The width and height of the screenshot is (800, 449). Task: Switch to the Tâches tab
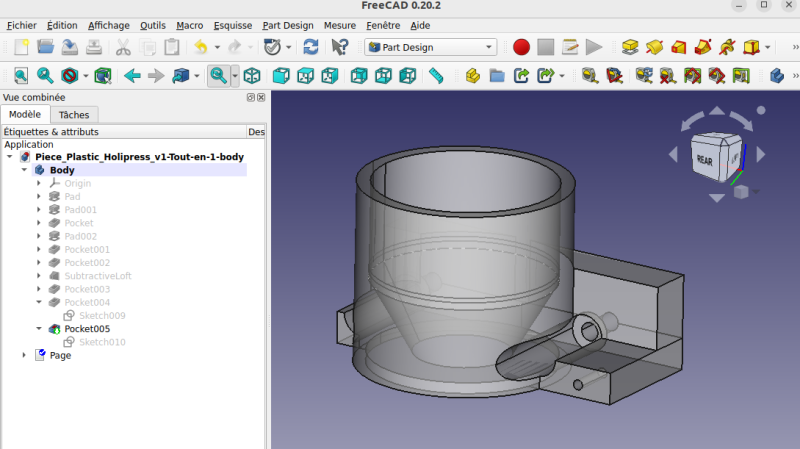[x=73, y=115]
